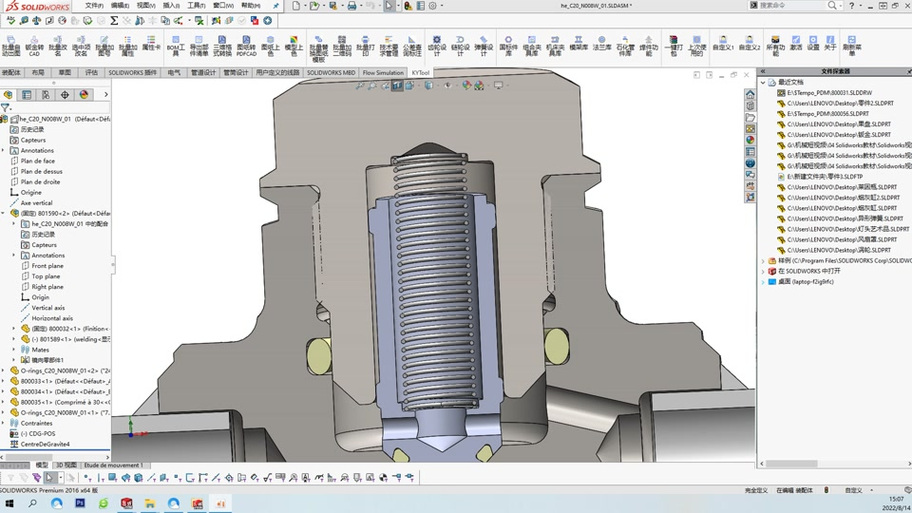Switch to the 3D 视图 bottom tab
The width and height of the screenshot is (912, 513).
coord(66,465)
